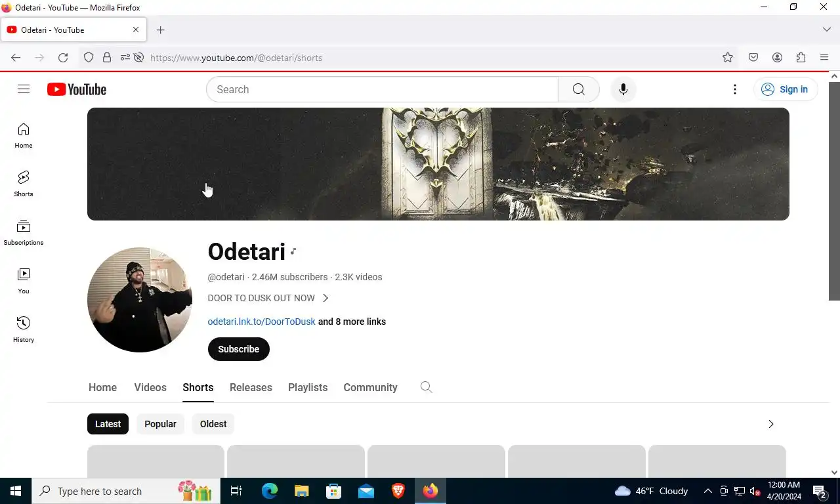
Task: Select the Shorts channel tab
Action: tap(198, 387)
